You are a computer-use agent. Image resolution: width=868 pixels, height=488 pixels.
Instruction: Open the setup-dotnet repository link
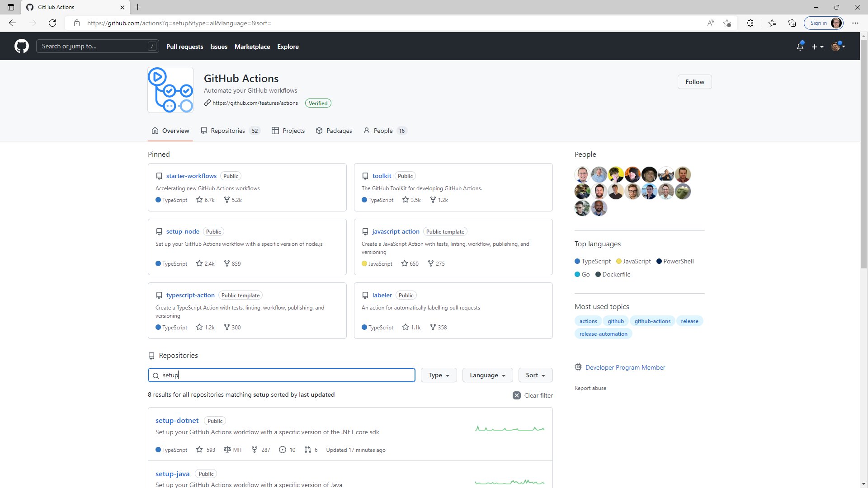point(177,420)
